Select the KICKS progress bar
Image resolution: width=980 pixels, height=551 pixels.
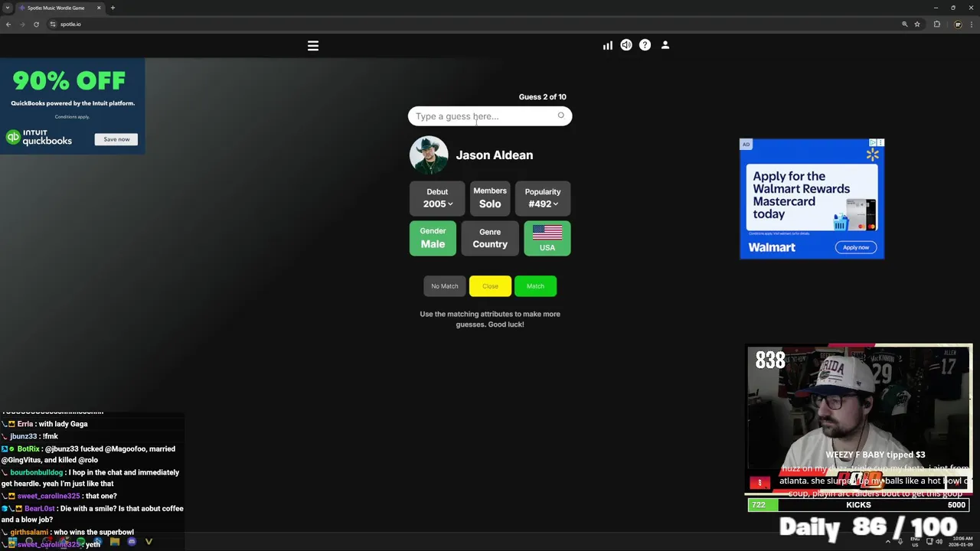click(x=858, y=505)
